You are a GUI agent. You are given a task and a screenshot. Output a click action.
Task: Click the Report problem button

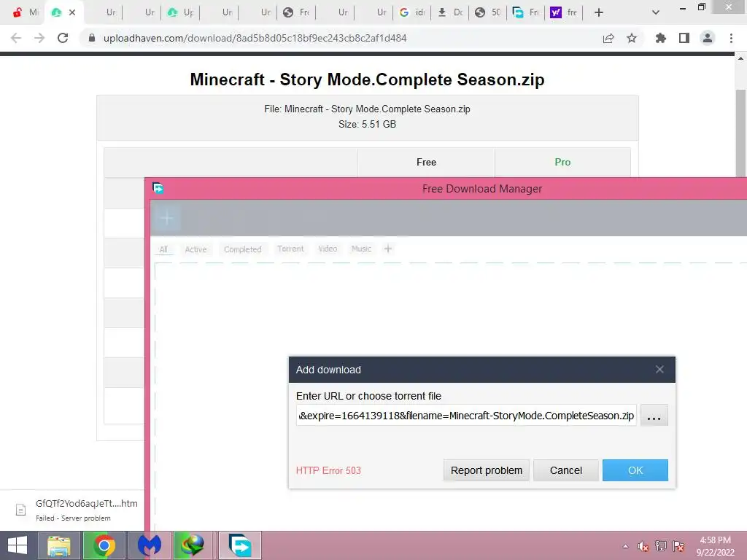tap(487, 470)
